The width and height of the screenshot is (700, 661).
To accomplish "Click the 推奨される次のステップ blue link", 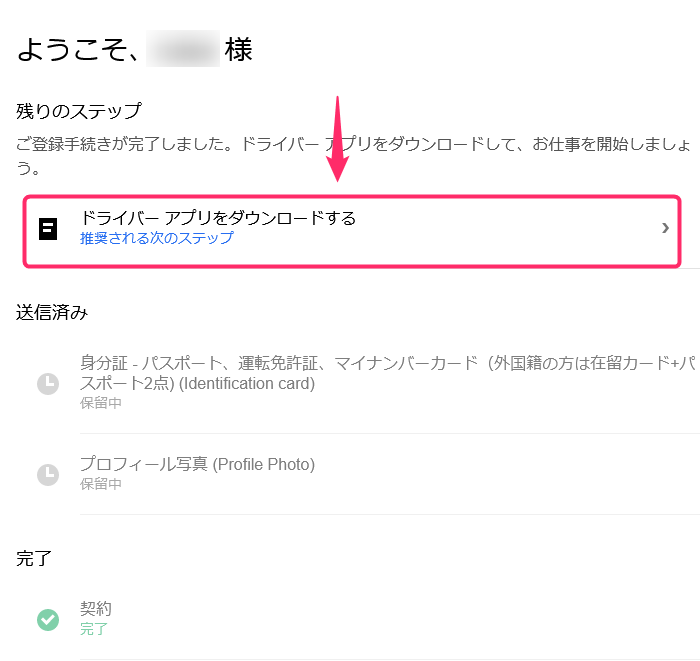I will point(157,238).
